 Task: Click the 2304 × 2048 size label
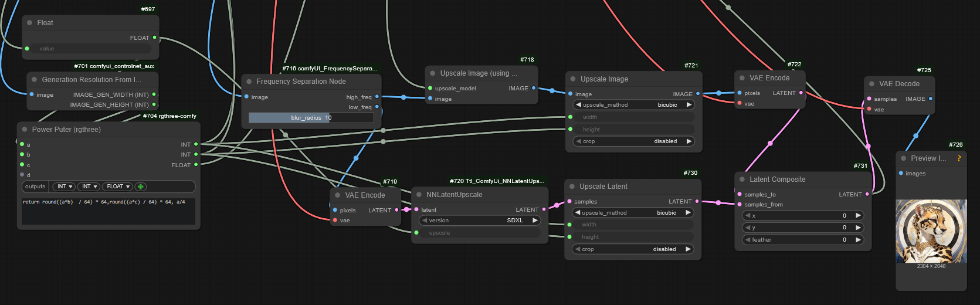[931, 266]
